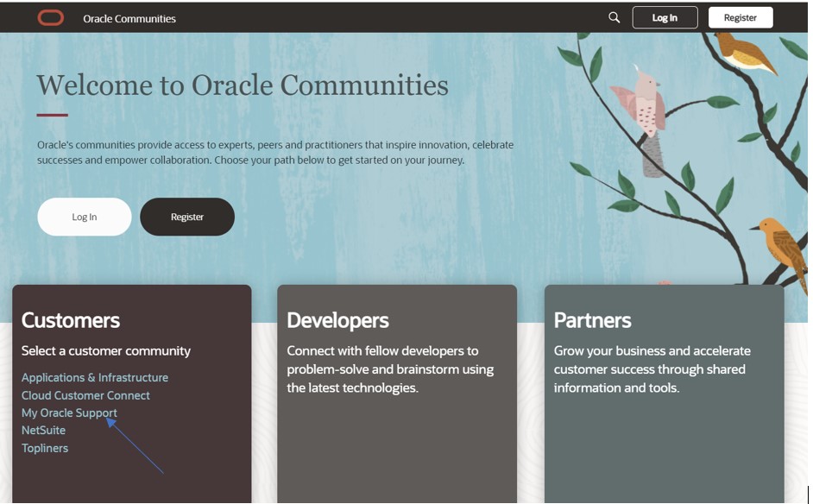Open the Topliners community link

click(45, 448)
